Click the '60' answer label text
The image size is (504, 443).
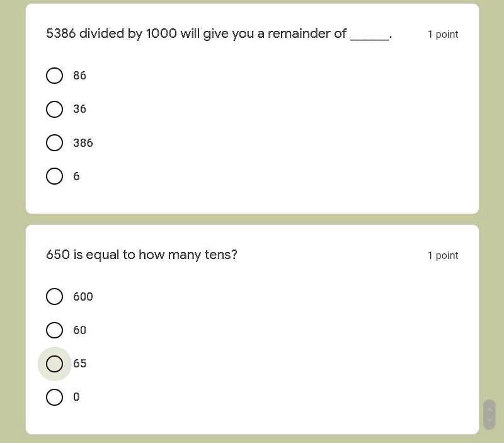tap(80, 330)
